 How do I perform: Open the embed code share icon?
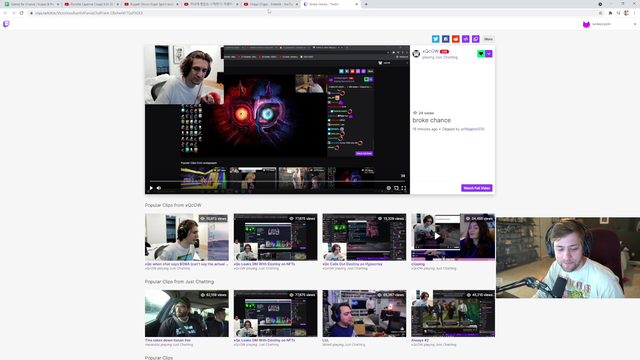pos(466,39)
